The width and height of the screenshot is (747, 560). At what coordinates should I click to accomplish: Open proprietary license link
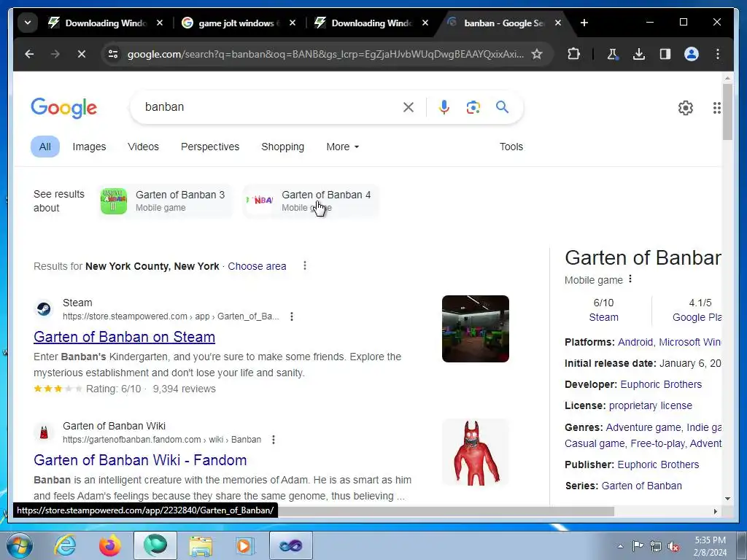click(x=650, y=405)
